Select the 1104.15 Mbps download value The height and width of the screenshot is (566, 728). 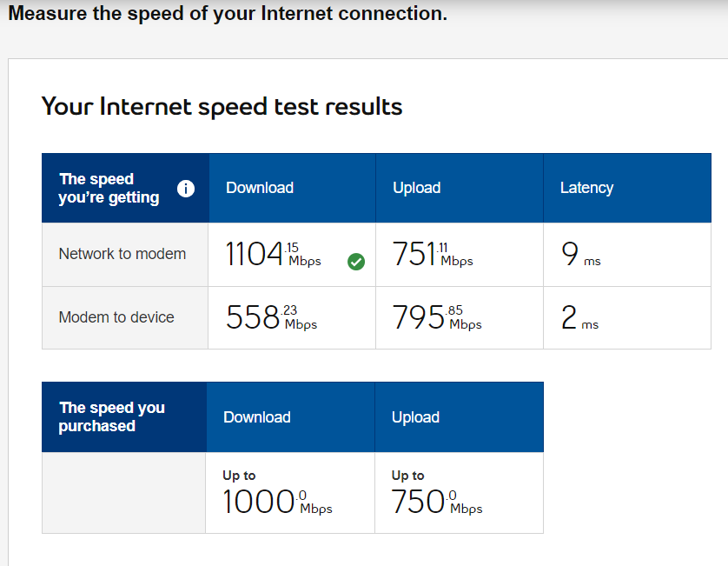click(273, 254)
